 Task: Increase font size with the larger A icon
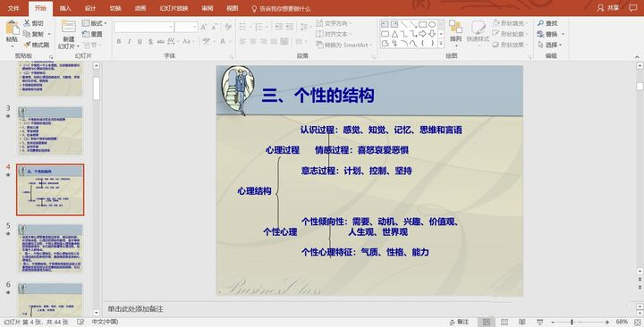[204, 27]
